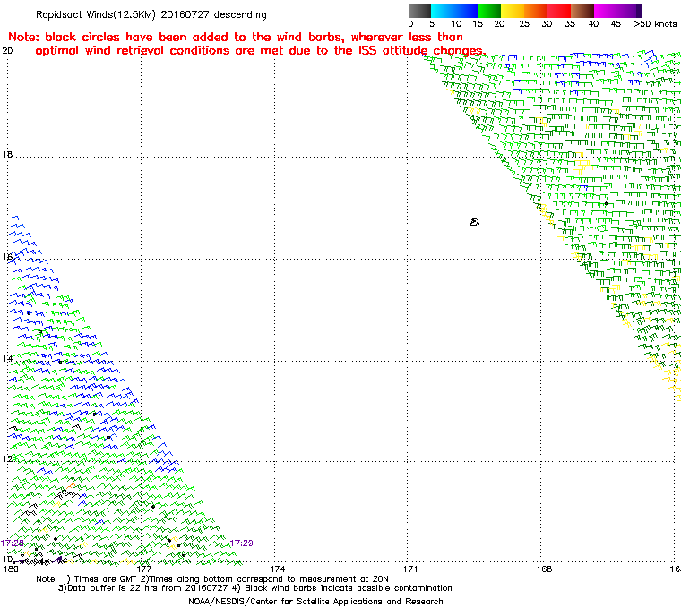
Task: Click the legend label "35"
Action: tap(570, 24)
